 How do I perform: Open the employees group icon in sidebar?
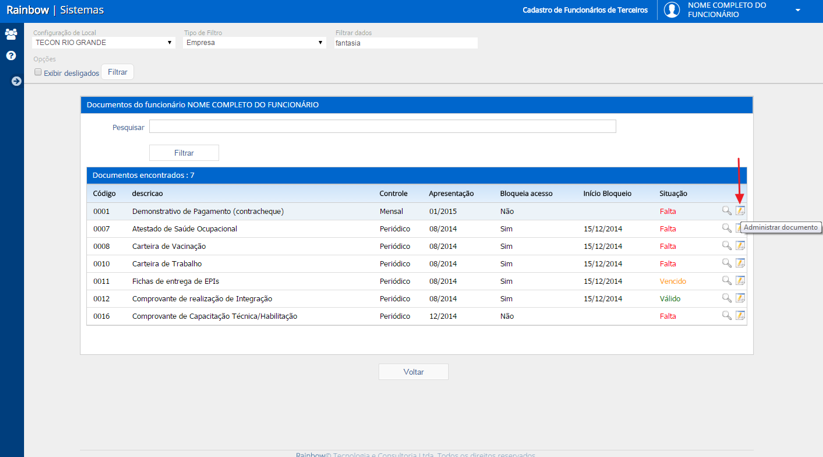[x=11, y=35]
